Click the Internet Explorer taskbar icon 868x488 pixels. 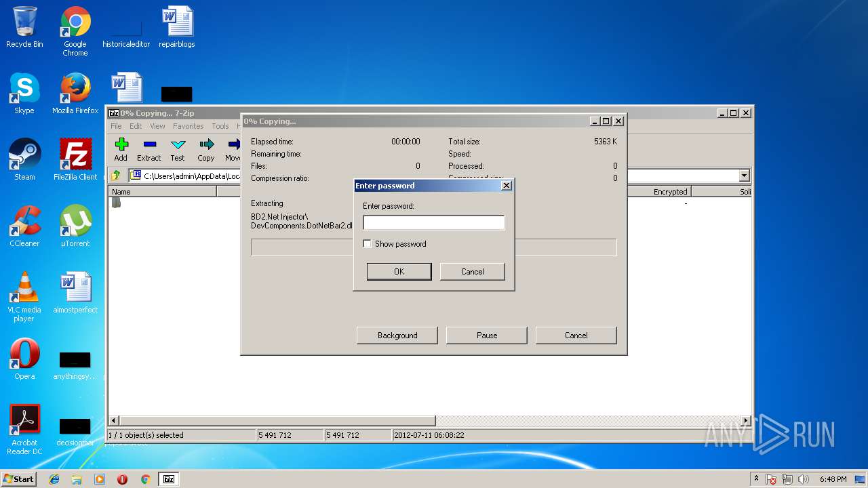pyautogui.click(x=54, y=479)
